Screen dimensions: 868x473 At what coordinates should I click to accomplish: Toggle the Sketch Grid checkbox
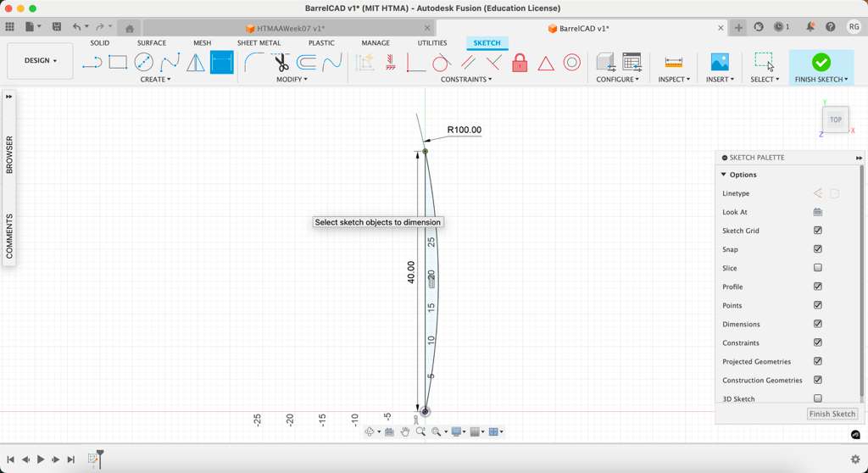818,231
